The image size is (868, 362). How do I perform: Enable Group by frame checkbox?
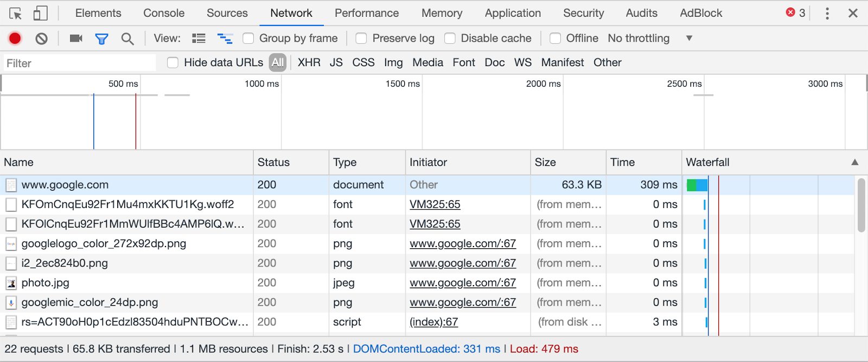tap(248, 38)
